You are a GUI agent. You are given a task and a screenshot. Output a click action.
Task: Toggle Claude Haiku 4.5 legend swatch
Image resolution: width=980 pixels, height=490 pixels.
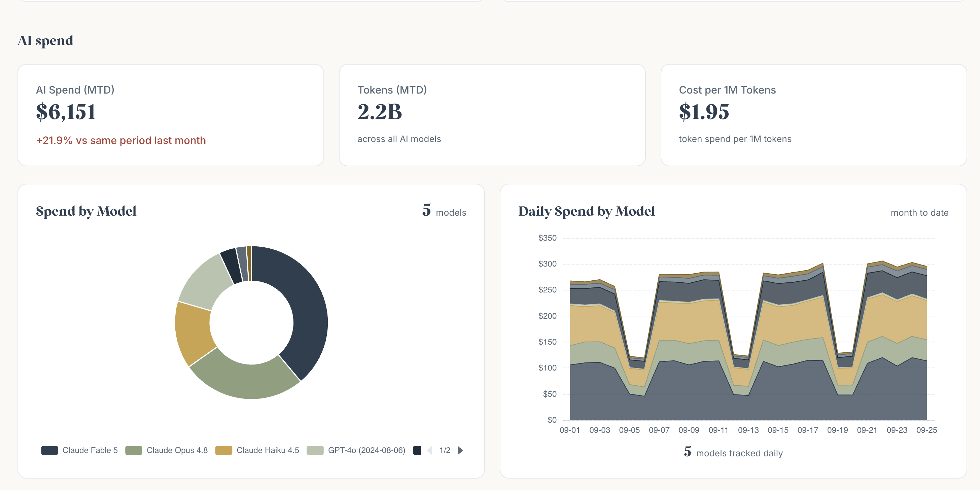click(224, 450)
